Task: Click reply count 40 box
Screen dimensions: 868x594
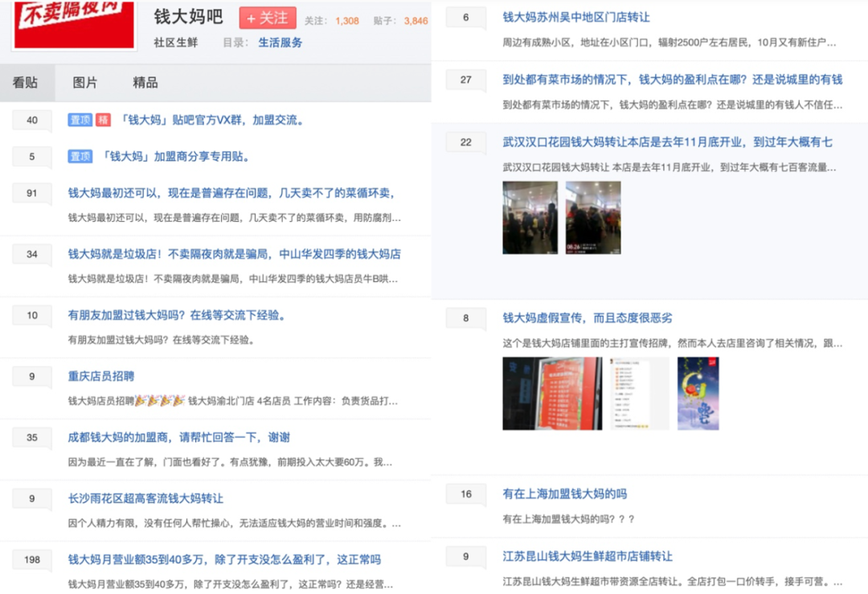Action: 32,120
